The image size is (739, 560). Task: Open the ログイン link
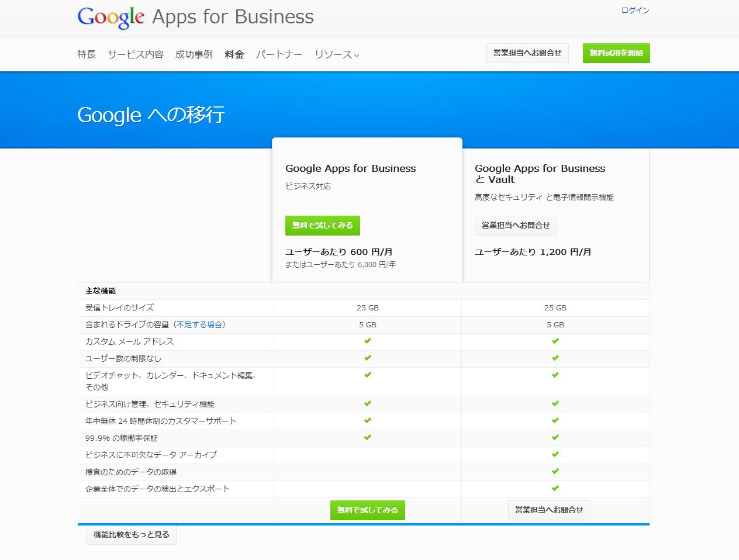tap(635, 11)
